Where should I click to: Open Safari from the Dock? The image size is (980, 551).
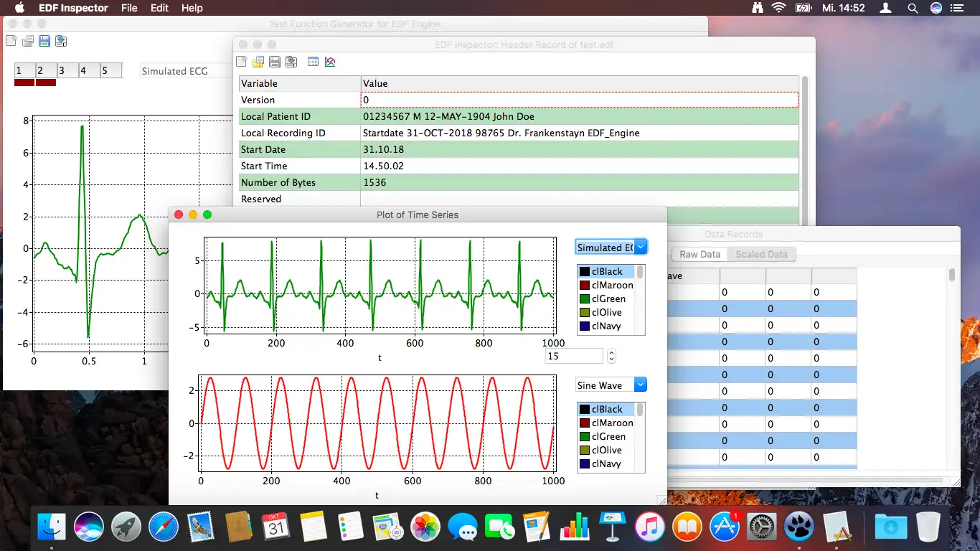tap(164, 527)
